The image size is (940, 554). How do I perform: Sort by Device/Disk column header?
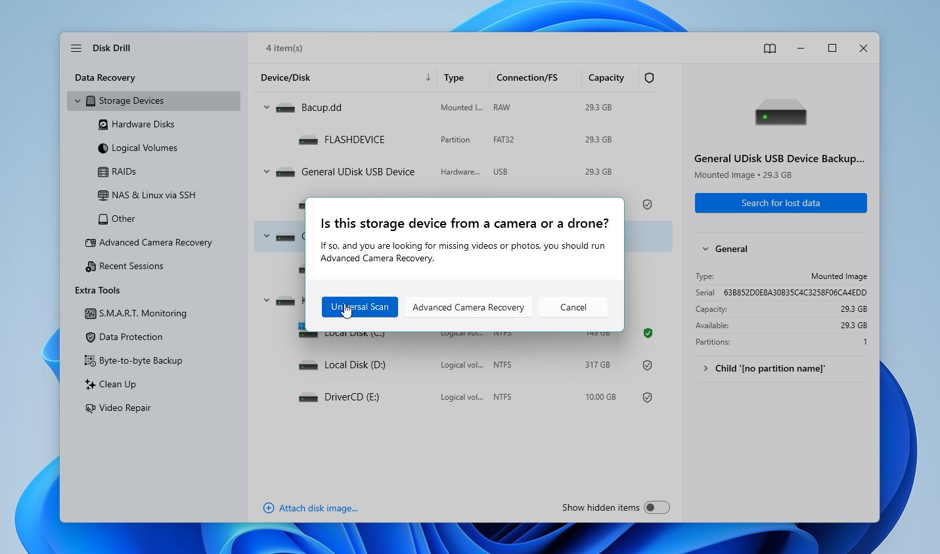click(285, 77)
